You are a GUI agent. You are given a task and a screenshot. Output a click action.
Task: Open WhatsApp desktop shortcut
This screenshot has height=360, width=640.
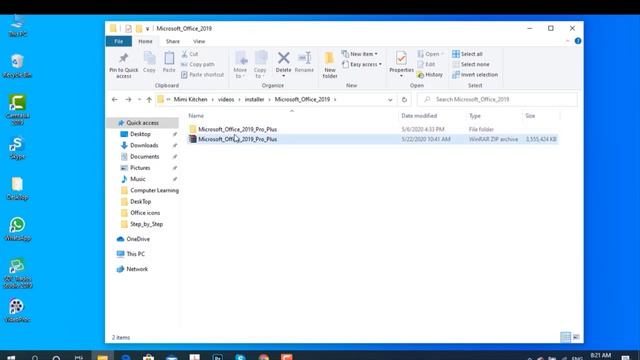(17, 229)
